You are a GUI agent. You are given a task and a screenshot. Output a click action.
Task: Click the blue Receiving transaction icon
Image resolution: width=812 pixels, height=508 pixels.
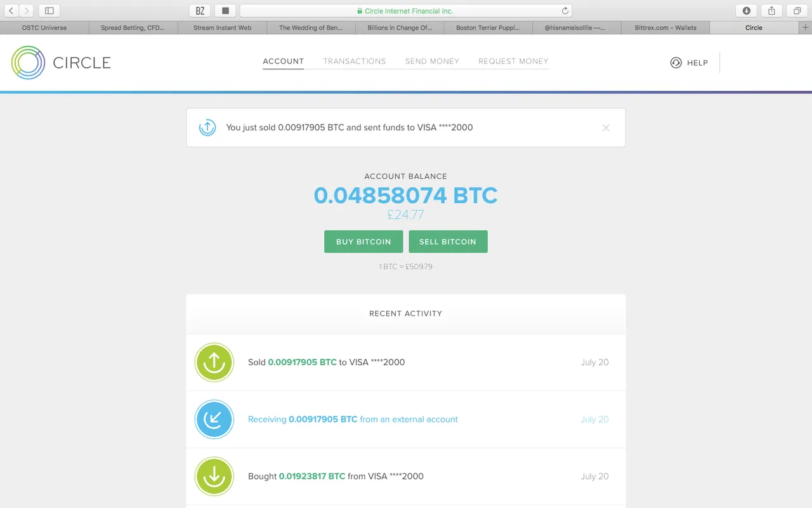point(214,419)
